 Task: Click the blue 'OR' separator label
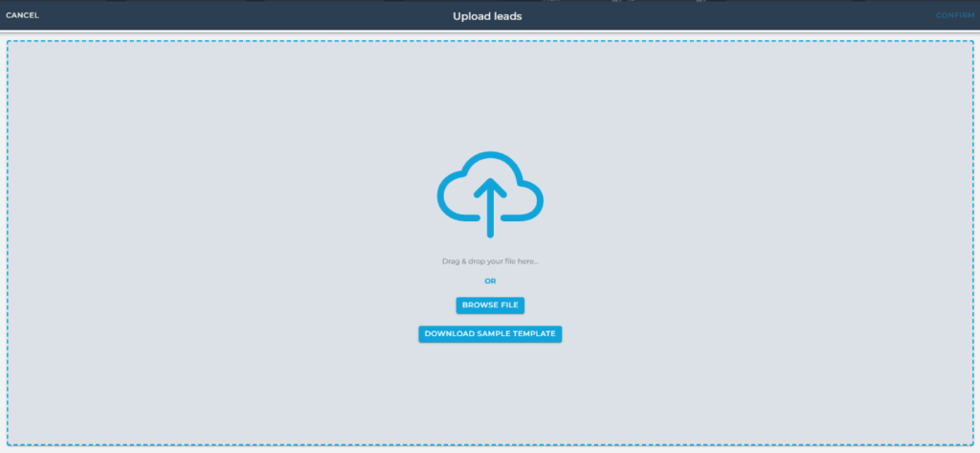coord(490,282)
